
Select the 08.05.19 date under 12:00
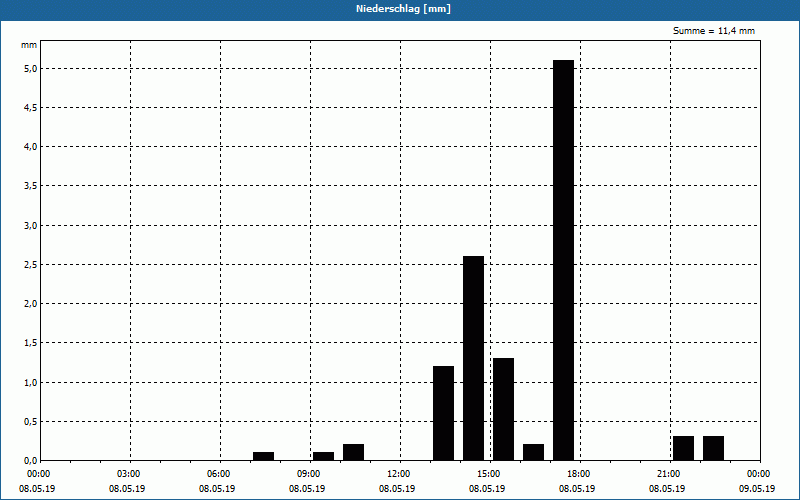point(397,489)
